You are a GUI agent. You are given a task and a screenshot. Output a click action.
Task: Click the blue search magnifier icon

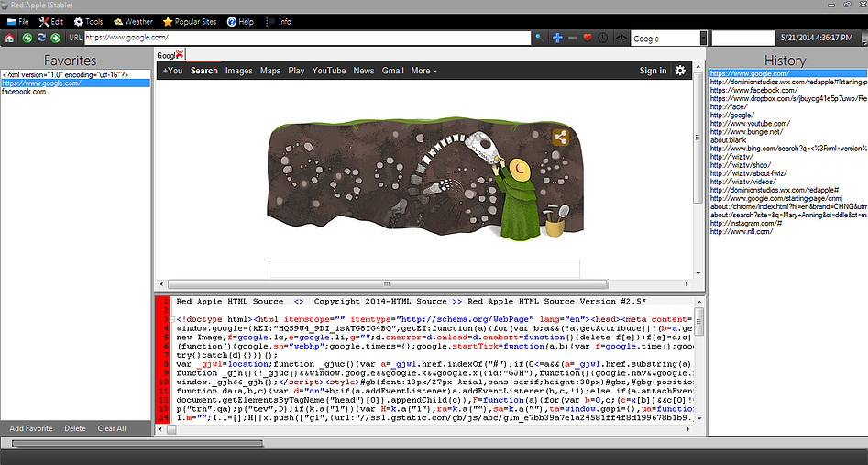(539, 38)
